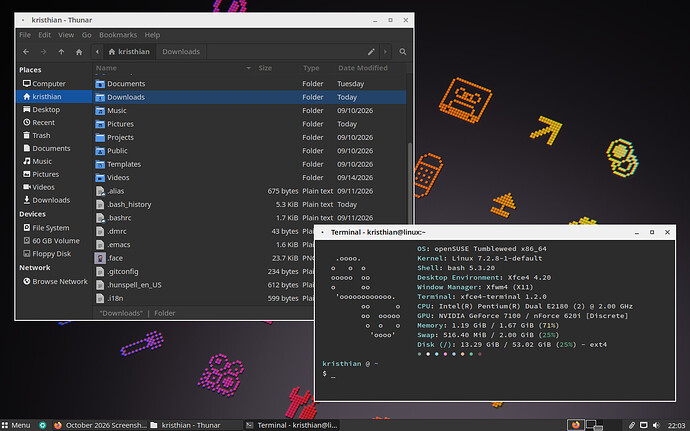Click kristhian path bar button
This screenshot has height=431, width=690.
pyautogui.click(x=129, y=52)
